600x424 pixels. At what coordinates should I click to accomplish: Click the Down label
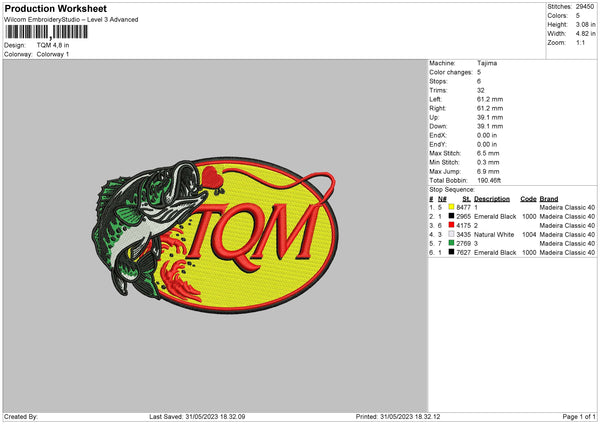(438, 126)
